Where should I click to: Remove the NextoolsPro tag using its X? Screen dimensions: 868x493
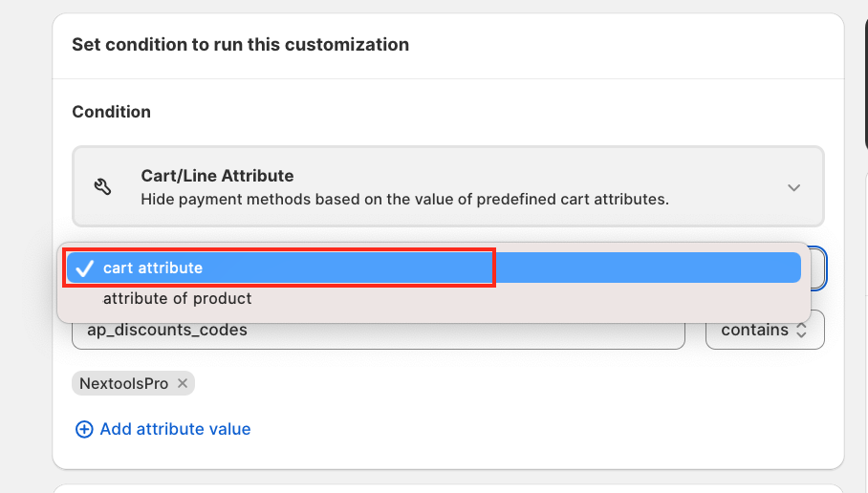click(x=183, y=383)
